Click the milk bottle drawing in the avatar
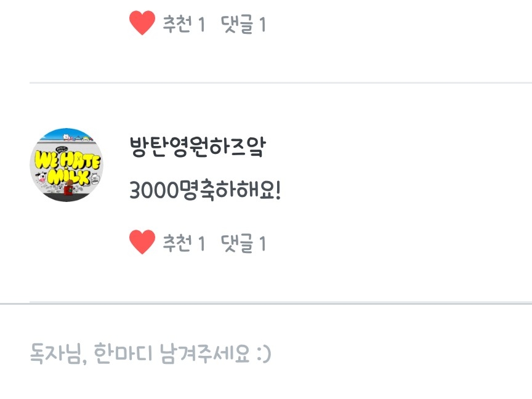The image size is (532, 399). pyautogui.click(x=95, y=179)
